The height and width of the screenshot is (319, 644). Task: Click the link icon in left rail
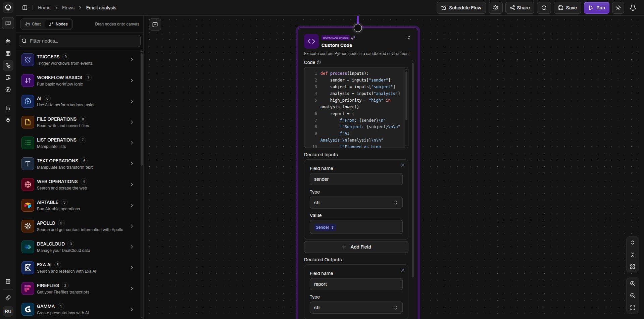tap(8, 298)
